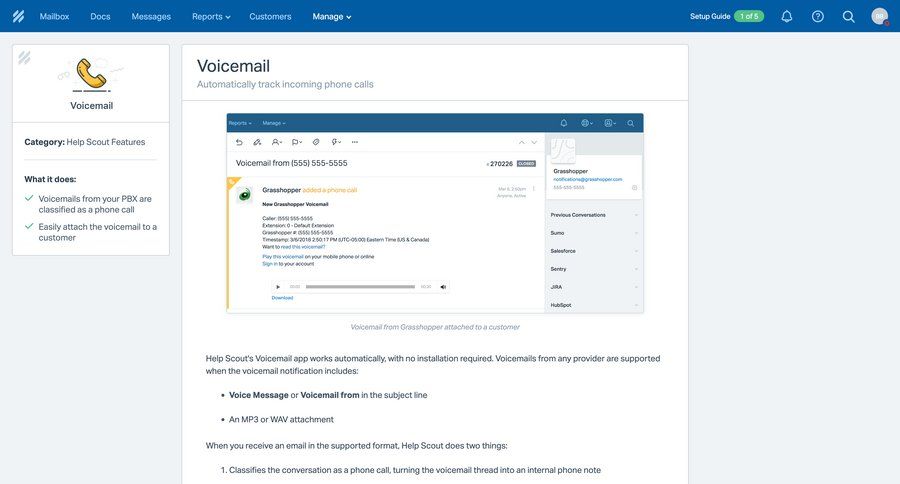Click the Download link under the audio player
The width and height of the screenshot is (900, 484).
coord(282,298)
